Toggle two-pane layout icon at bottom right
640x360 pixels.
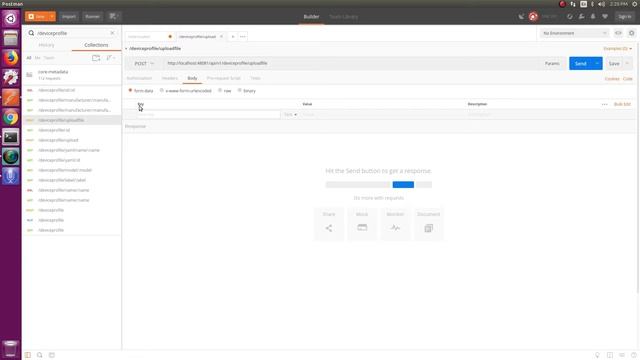(610, 355)
